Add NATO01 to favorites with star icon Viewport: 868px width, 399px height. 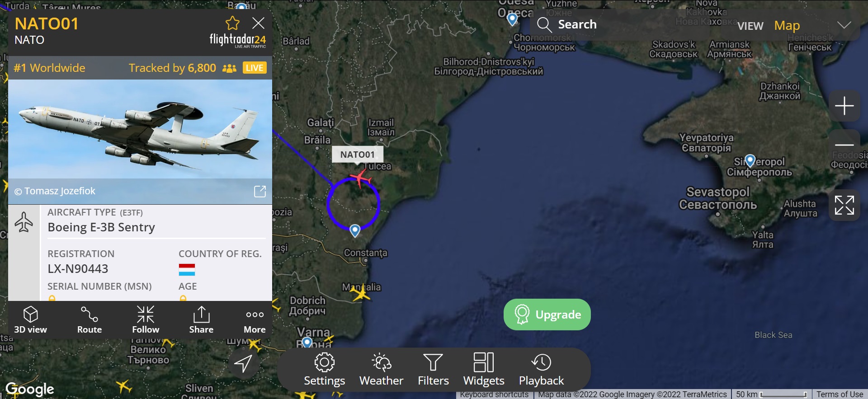coord(232,23)
